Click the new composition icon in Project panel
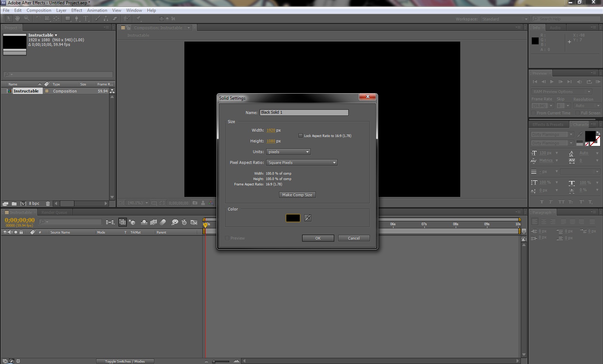Viewport: 603px width, 364px height. click(23, 203)
